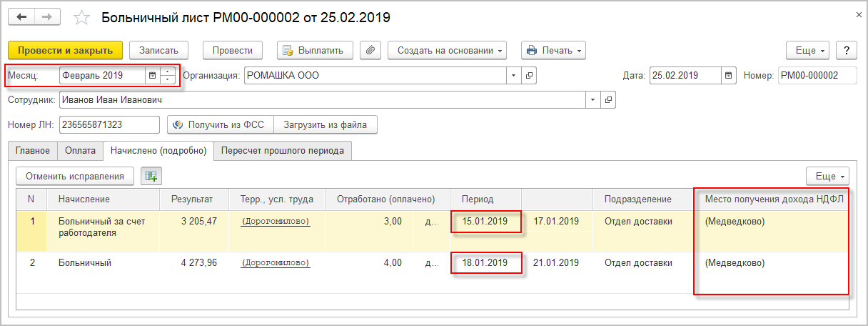Click the table add-column settings icon

pyautogui.click(x=151, y=176)
